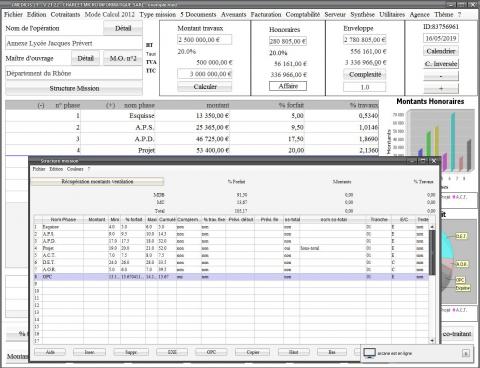This screenshot has height=368, width=480.
Task: Click Nom Phase column header in grid
Action: coord(63,219)
